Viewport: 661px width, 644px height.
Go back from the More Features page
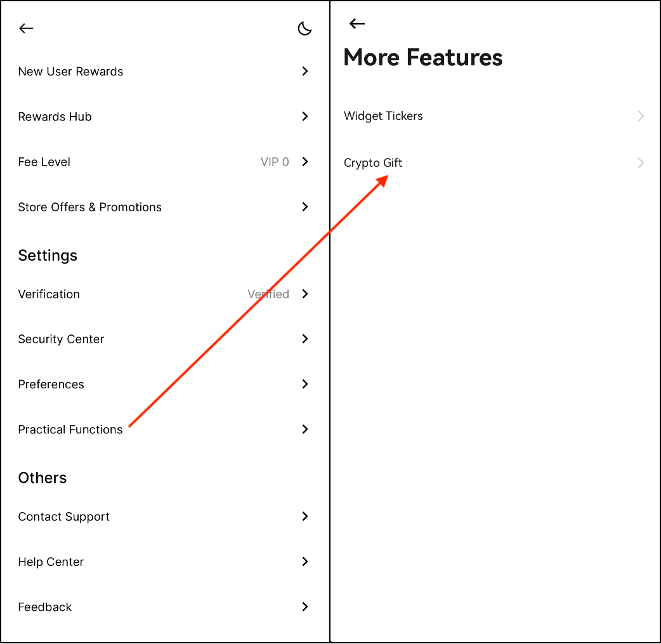(357, 24)
